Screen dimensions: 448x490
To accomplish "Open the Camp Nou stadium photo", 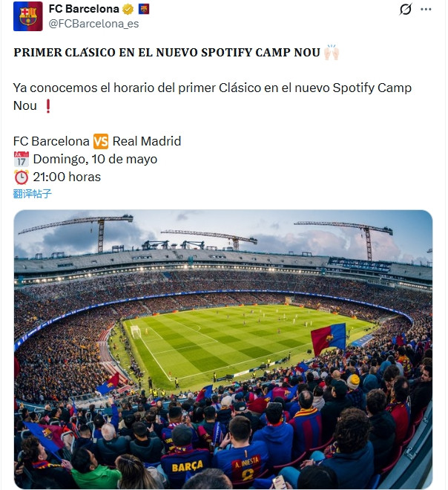I will [223, 349].
